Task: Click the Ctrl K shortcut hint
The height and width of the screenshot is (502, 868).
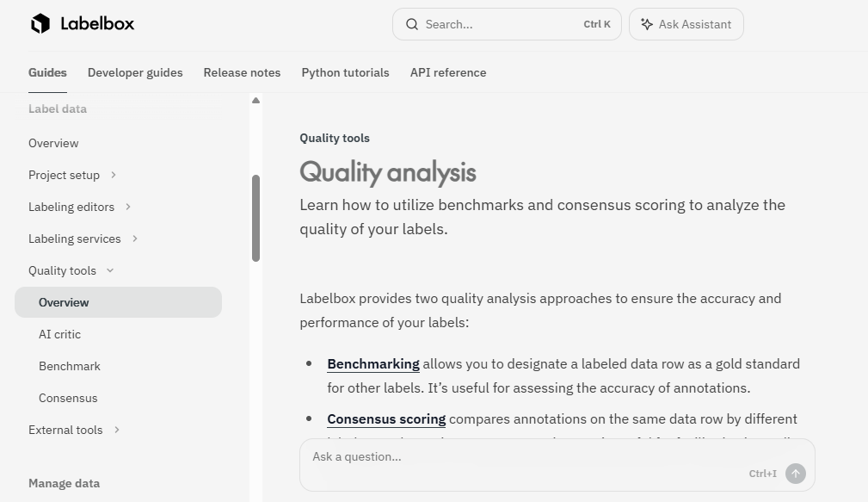Action: pos(597,24)
